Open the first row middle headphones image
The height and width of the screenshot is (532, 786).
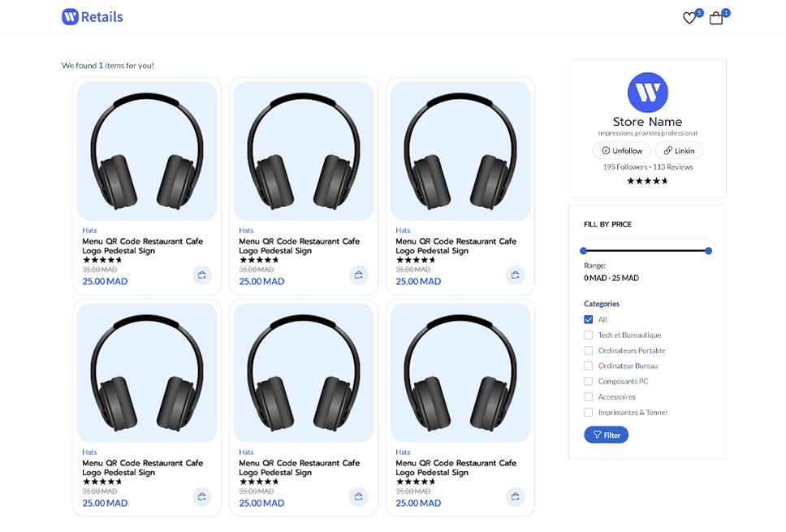pos(304,151)
